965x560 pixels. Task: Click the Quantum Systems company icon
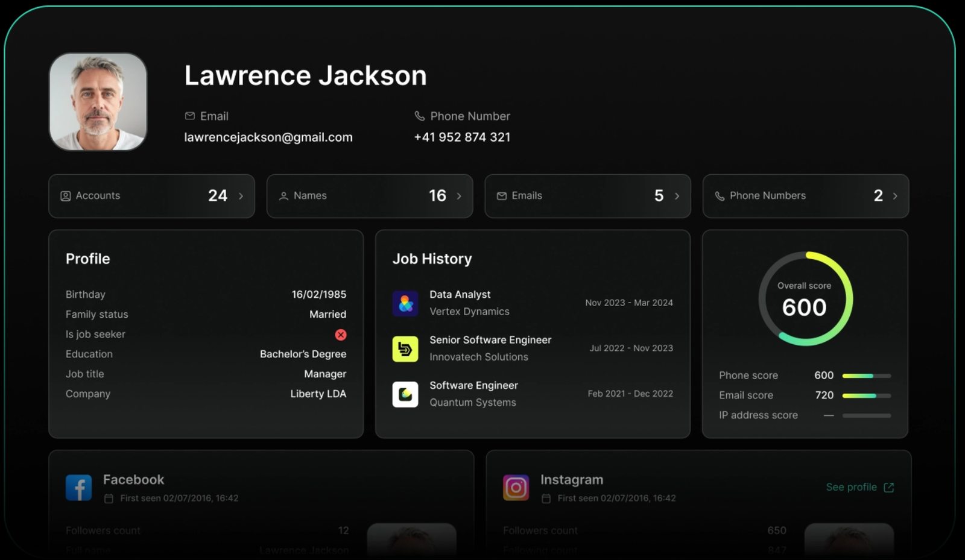point(405,394)
